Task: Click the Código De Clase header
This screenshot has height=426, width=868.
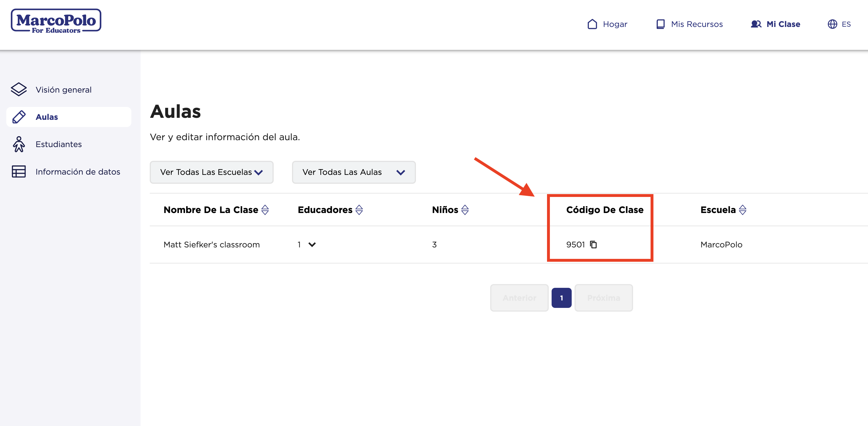Action: (605, 210)
